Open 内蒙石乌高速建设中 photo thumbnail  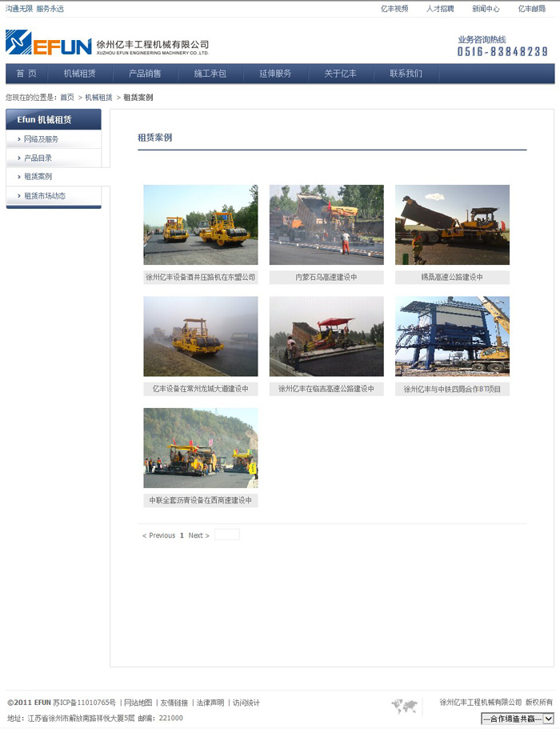pyautogui.click(x=326, y=225)
